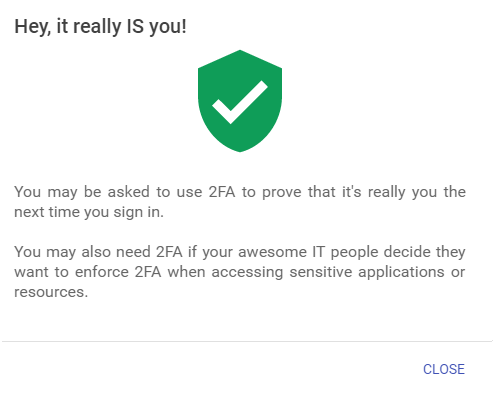The height and width of the screenshot is (411, 494).
Task: Click the words 'sign in.' in the first paragraph
Action: 139,212
